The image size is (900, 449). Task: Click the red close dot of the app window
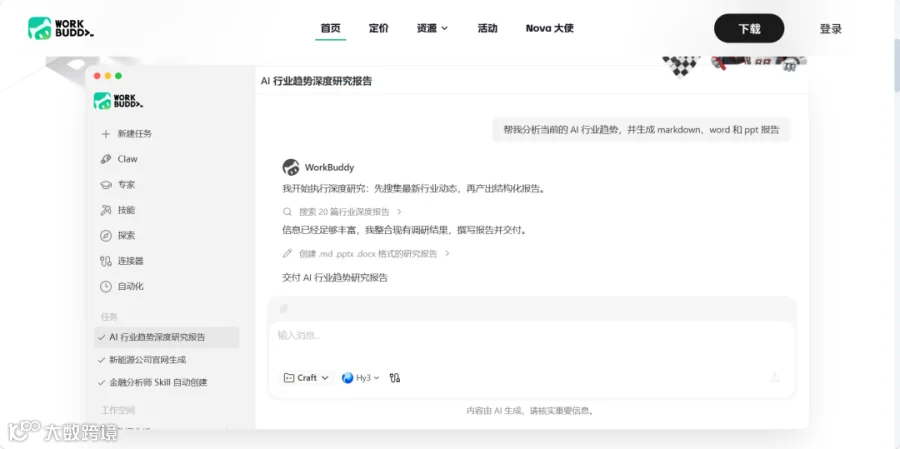tap(97, 76)
